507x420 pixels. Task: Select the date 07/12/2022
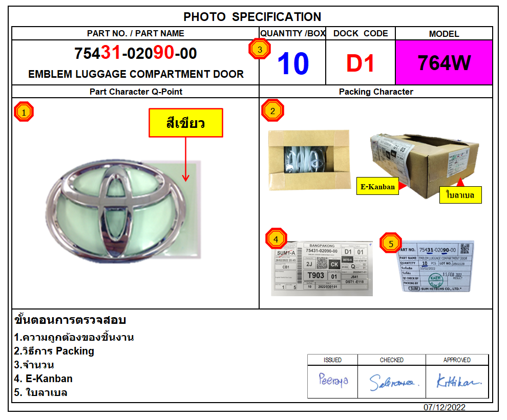tap(445, 407)
